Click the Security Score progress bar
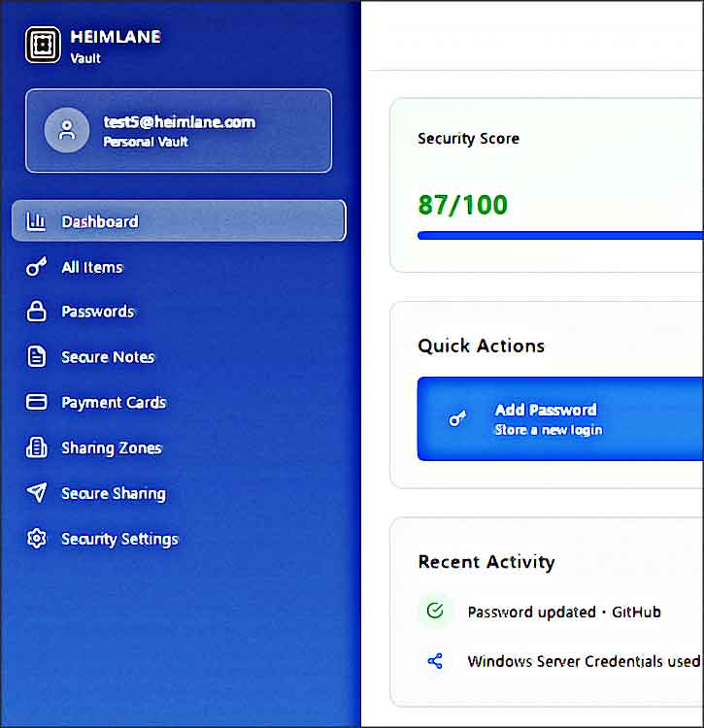 tap(560, 236)
